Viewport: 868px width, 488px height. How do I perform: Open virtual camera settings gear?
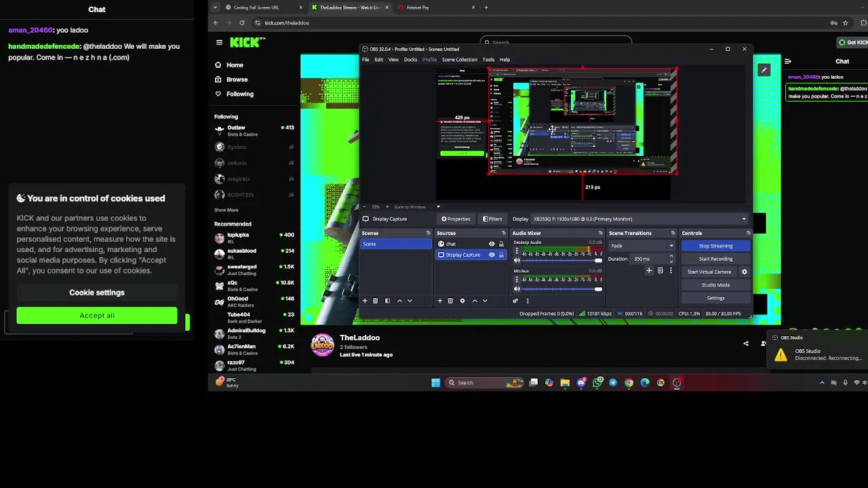[745, 272]
